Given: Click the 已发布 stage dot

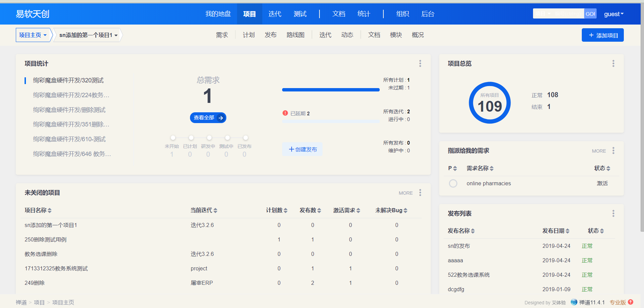Looking at the screenshot, I should [245, 138].
